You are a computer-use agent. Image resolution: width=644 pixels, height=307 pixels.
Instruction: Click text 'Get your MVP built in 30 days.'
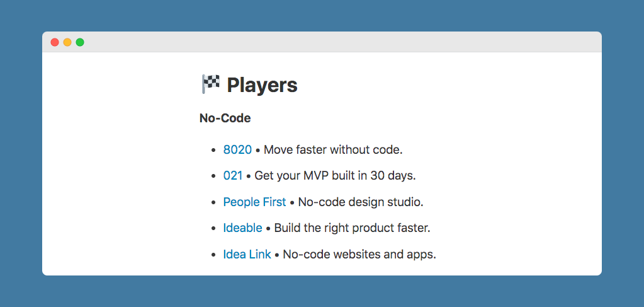[x=335, y=176]
